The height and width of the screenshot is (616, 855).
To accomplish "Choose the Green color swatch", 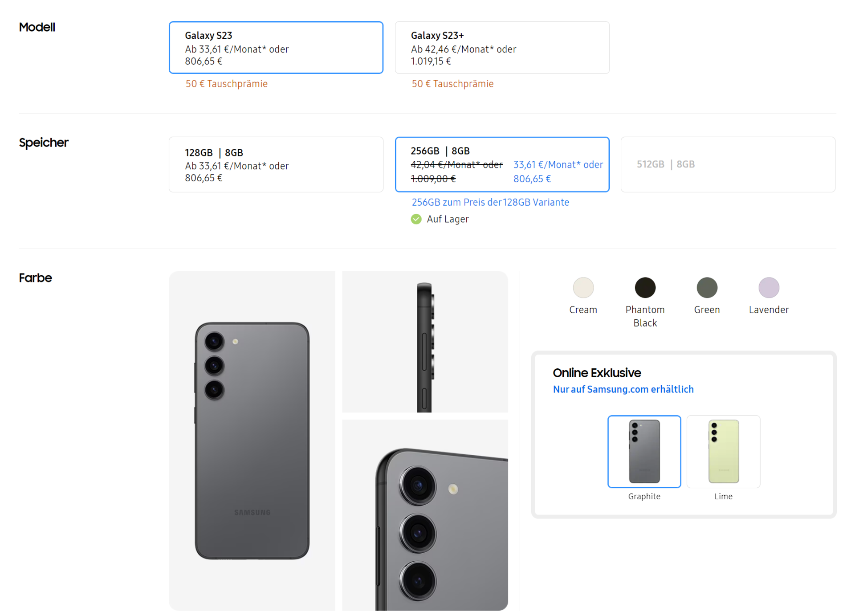I will 707,288.
